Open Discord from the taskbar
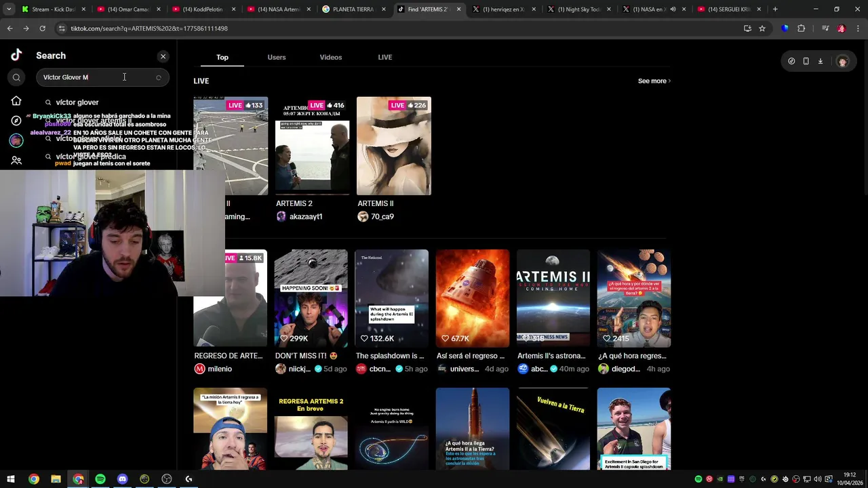The height and width of the screenshot is (488, 868). click(123, 479)
